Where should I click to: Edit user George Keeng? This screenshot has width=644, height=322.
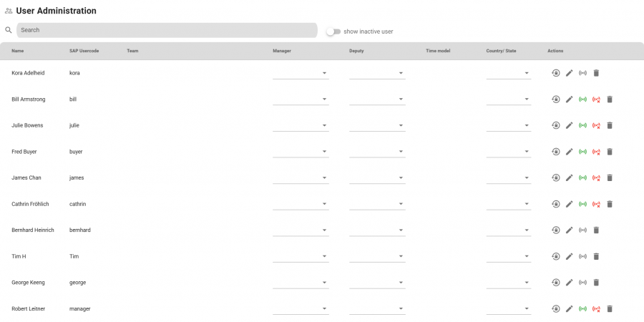(x=569, y=283)
